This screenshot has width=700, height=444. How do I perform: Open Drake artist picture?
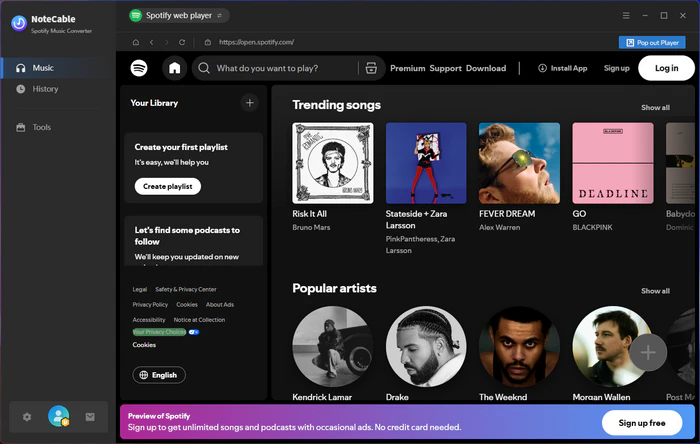[426, 346]
